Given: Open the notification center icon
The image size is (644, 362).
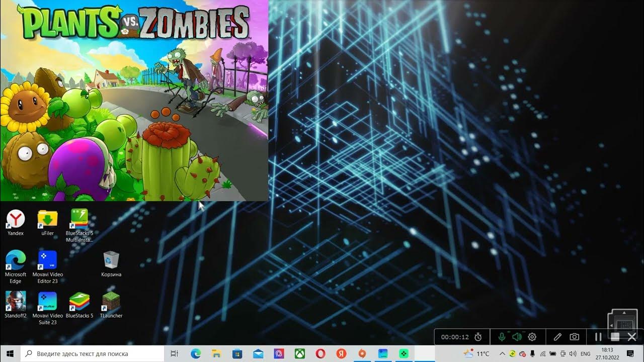Looking at the screenshot, I should [x=630, y=353].
